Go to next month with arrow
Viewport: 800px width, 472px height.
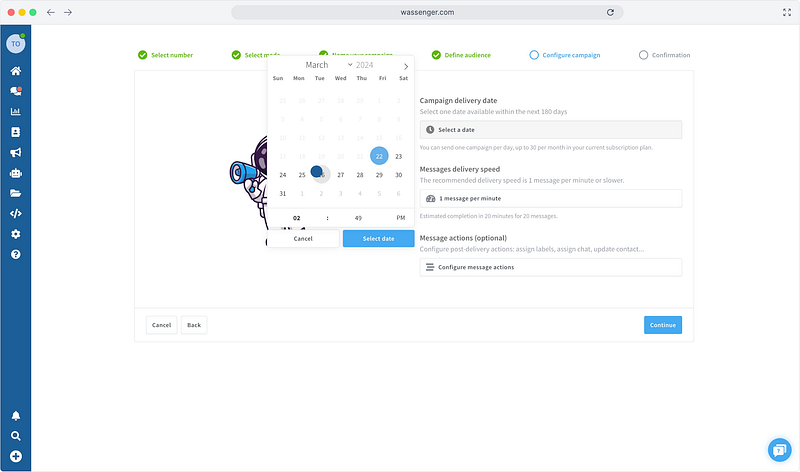coord(405,66)
